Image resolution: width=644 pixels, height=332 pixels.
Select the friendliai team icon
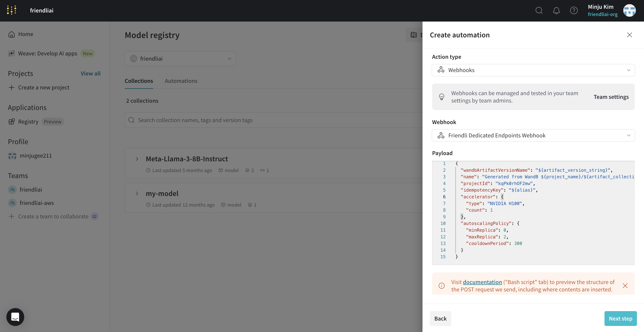coord(12,190)
